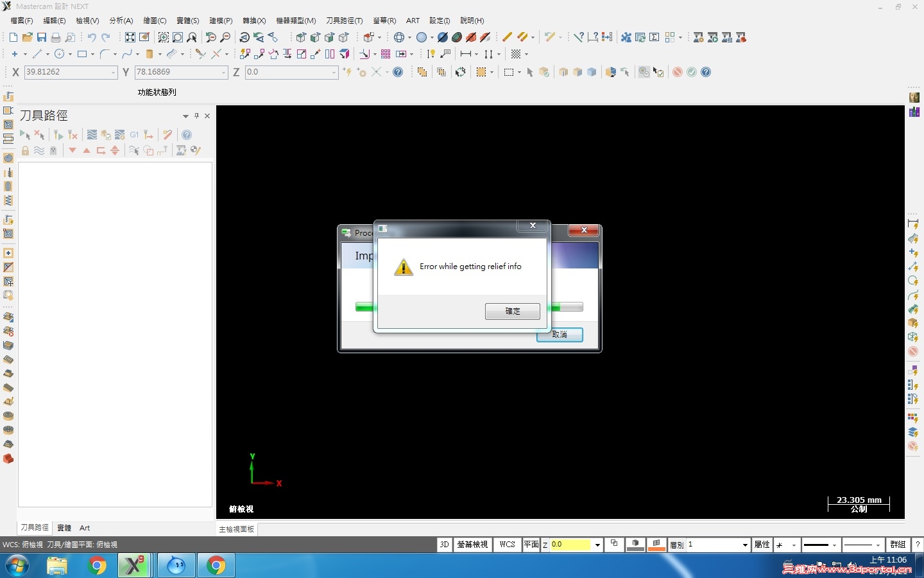Screen dimensions: 924x578
Task: Open the status bar Z depth dropdown
Action: pos(597,545)
